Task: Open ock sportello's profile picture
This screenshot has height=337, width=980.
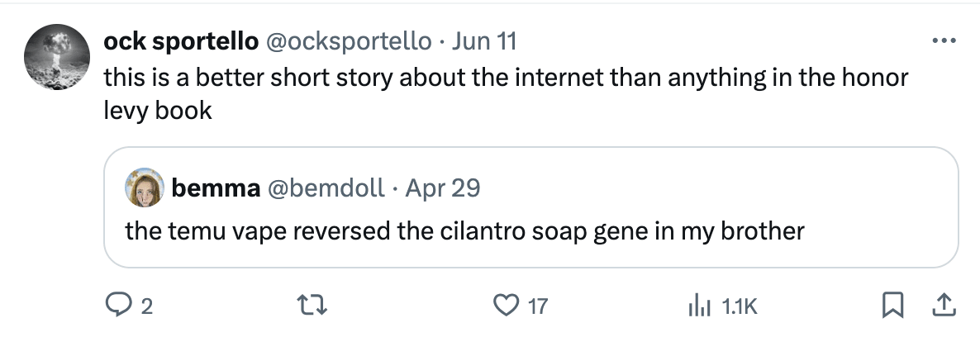Action: click(56, 57)
